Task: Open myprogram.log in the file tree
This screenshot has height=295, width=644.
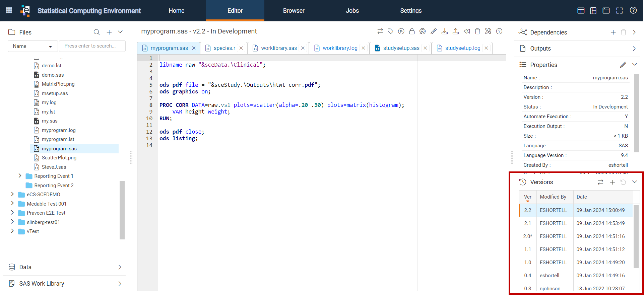Action: [x=59, y=130]
